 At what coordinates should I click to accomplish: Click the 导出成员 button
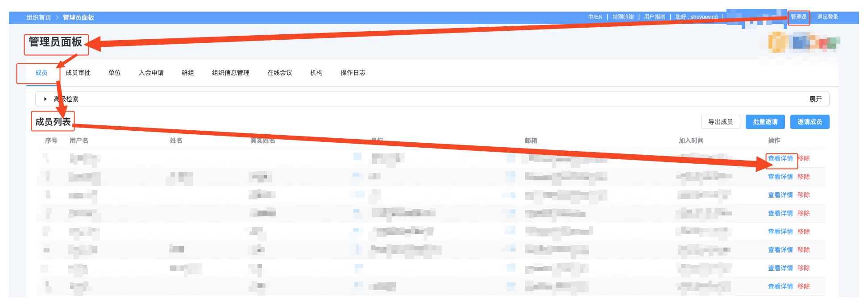(x=720, y=122)
